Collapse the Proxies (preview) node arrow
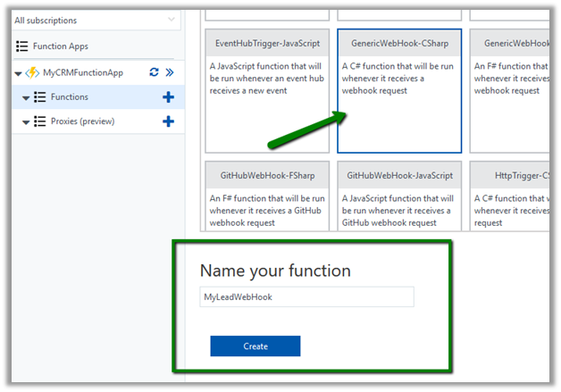The height and width of the screenshot is (392, 561). (25, 122)
